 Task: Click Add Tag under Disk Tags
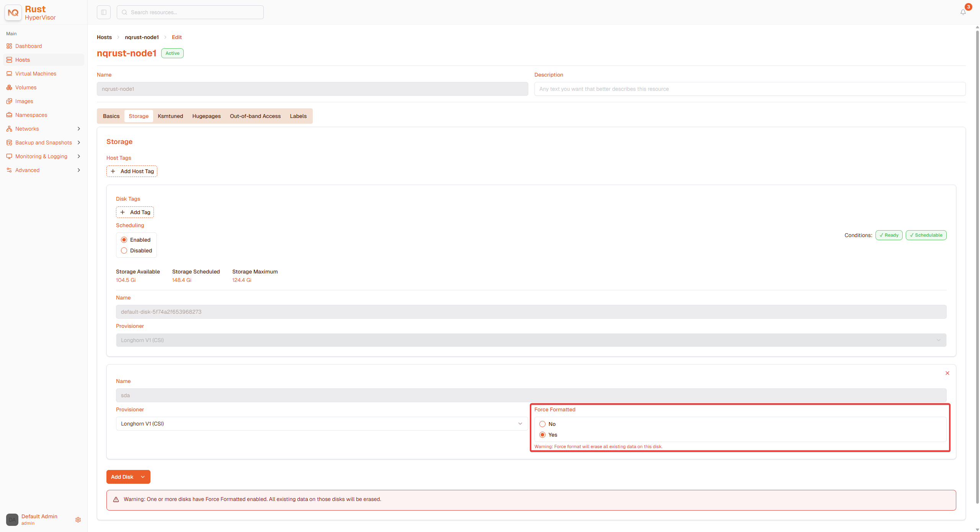coord(135,212)
